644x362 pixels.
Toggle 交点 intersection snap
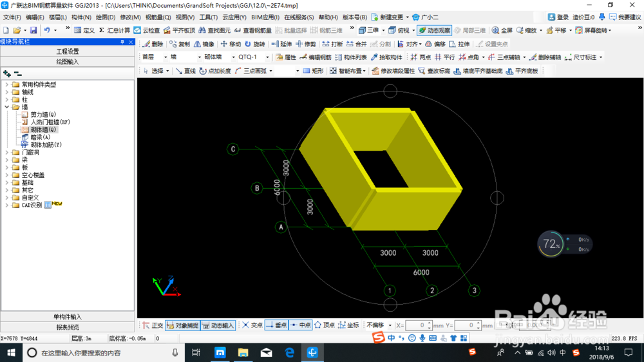tap(252, 325)
